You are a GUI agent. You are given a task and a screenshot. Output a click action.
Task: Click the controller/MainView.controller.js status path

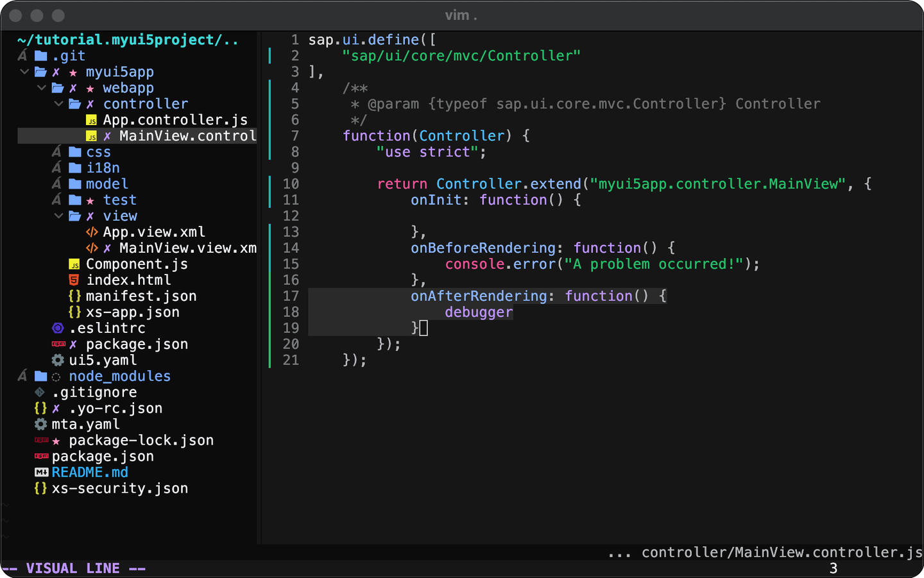(782, 552)
